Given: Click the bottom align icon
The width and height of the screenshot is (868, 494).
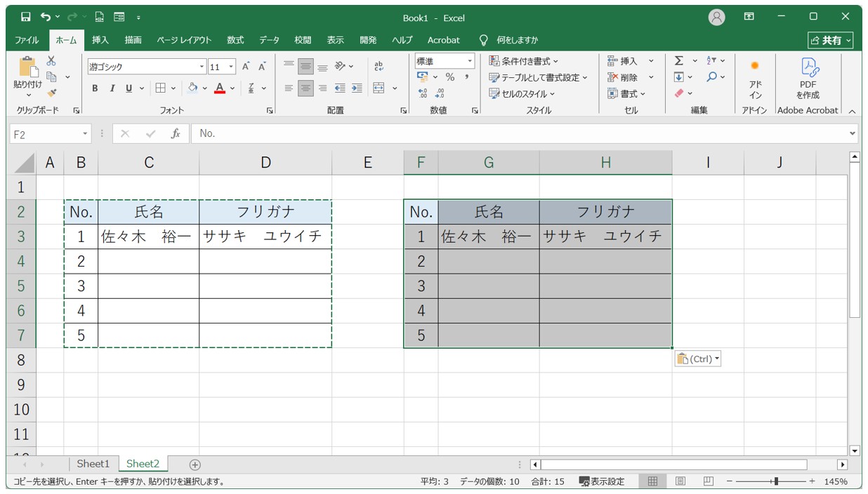Looking at the screenshot, I should [x=322, y=67].
